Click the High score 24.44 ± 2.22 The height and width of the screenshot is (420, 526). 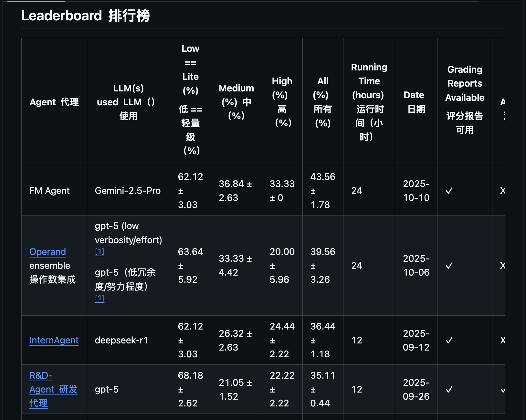click(x=282, y=340)
